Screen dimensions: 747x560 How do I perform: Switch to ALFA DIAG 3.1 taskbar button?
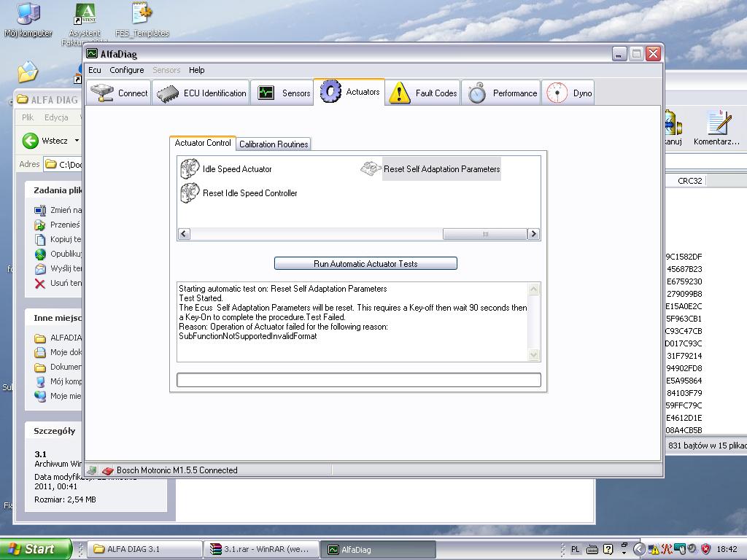coord(145,549)
